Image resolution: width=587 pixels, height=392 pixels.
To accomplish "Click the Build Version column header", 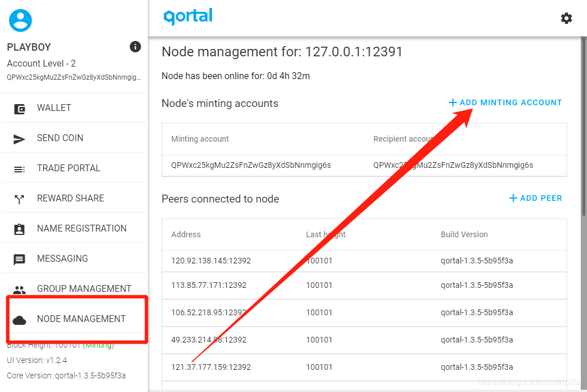I will (x=464, y=234).
